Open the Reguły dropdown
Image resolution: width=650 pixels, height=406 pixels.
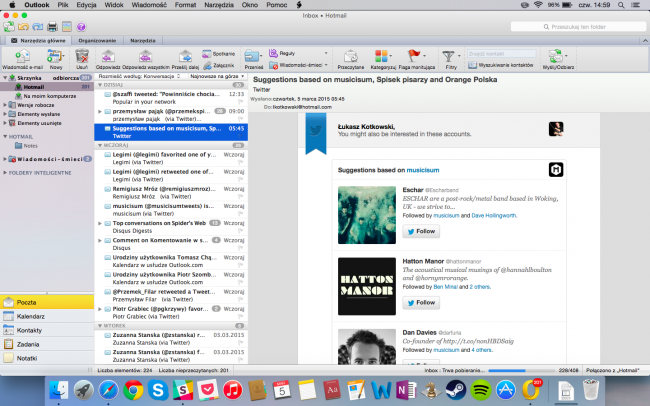[x=326, y=53]
